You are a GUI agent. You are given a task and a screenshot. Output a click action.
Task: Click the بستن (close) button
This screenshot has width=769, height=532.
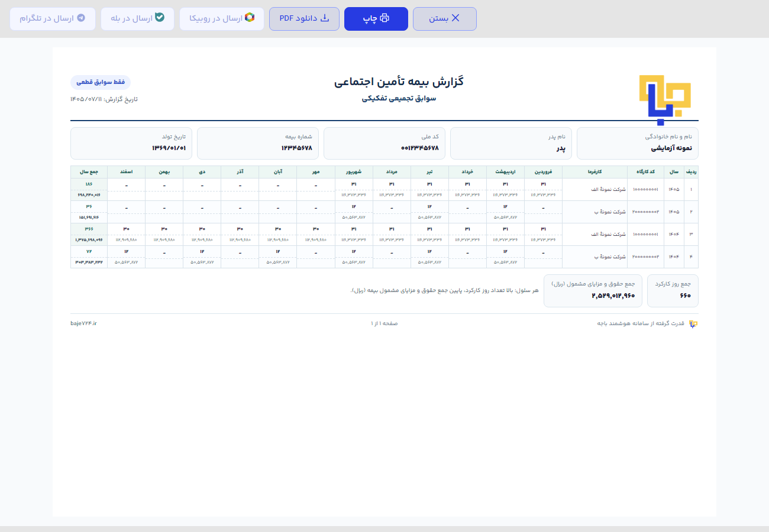pyautogui.click(x=445, y=19)
